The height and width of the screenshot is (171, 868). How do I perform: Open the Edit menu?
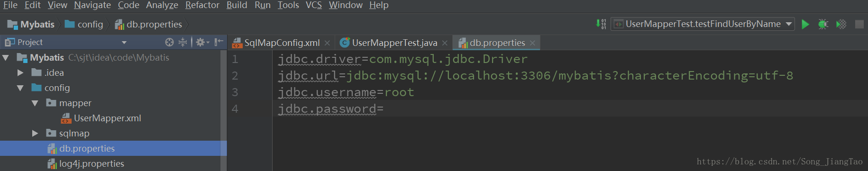[33, 5]
